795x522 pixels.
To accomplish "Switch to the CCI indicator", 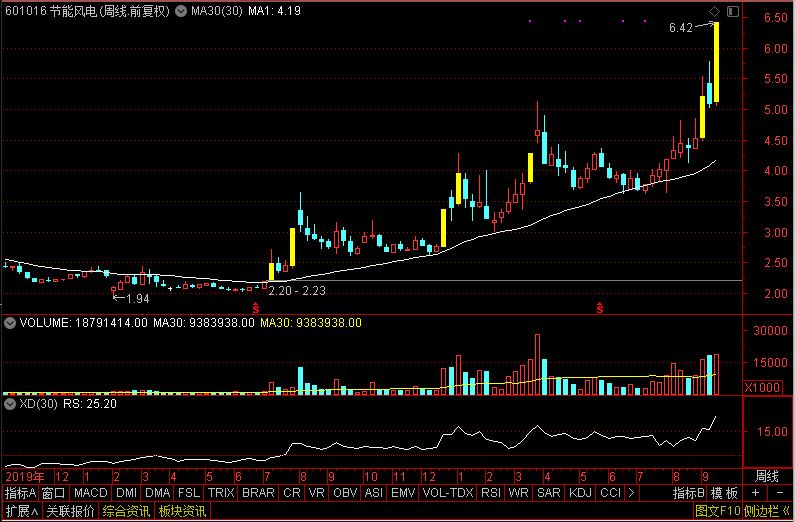I will (610, 493).
